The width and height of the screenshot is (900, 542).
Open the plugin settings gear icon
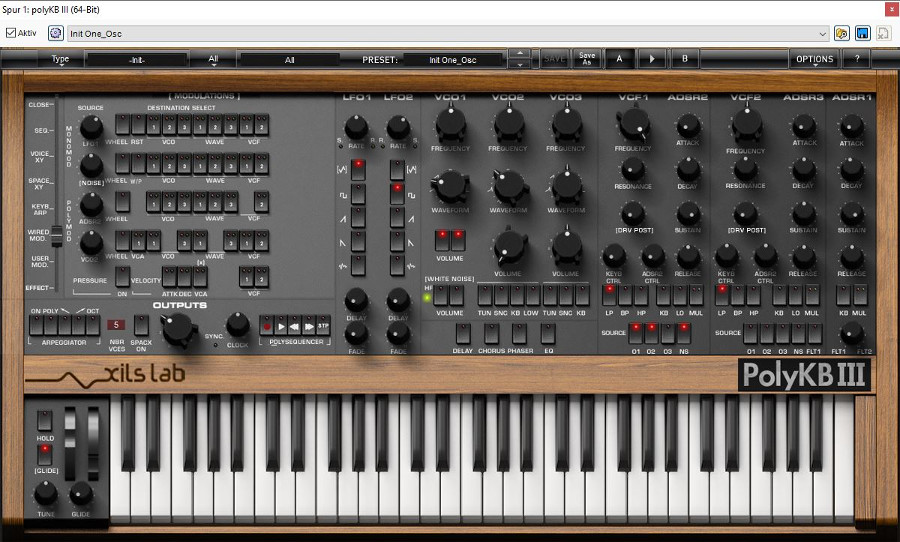pos(55,33)
